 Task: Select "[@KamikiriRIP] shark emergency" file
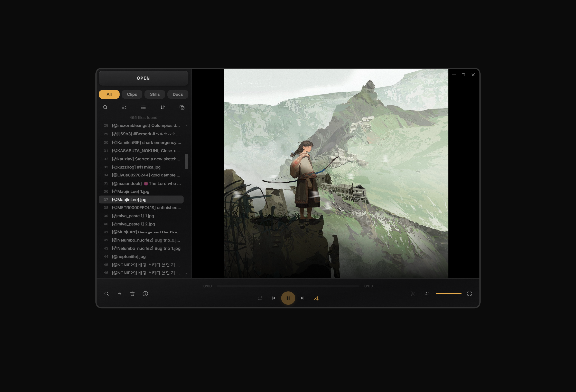141,143
